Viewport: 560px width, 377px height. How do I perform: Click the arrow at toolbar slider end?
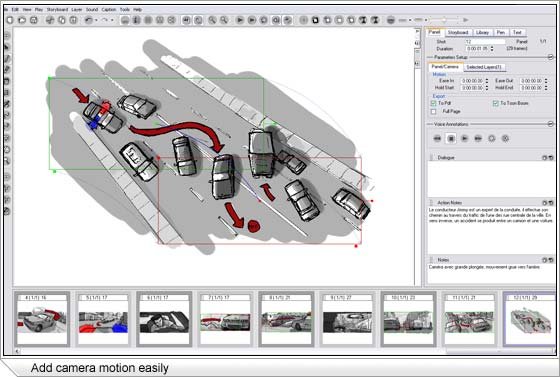(x=466, y=20)
